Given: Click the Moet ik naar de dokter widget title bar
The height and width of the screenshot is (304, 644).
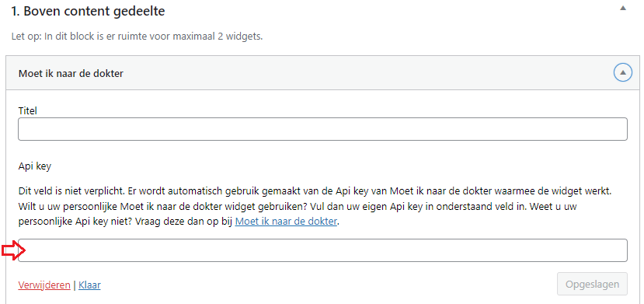Looking at the screenshot, I should coord(322,73).
